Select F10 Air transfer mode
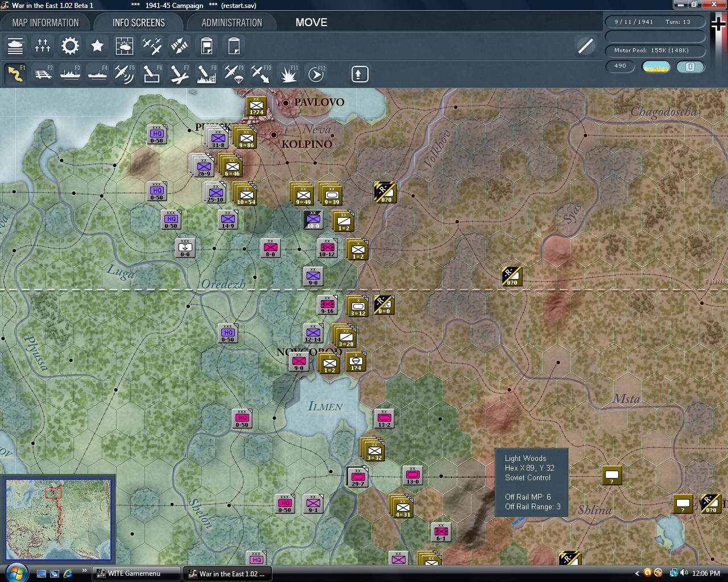This screenshot has height=582, width=728. pyautogui.click(x=261, y=74)
